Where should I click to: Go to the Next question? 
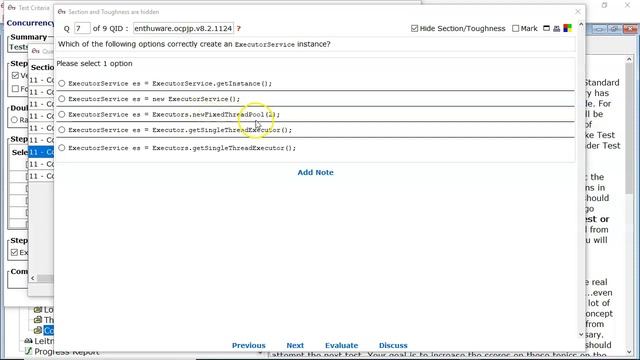pyautogui.click(x=295, y=345)
